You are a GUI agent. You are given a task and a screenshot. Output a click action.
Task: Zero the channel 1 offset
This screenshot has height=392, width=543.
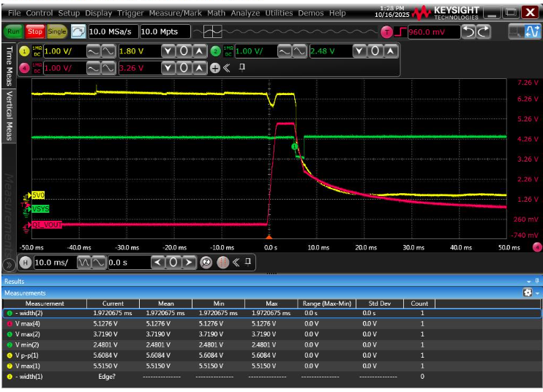(x=184, y=51)
